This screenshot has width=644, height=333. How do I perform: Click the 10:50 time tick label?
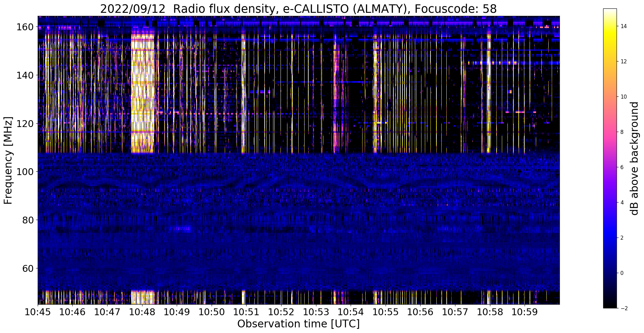coord(212,312)
